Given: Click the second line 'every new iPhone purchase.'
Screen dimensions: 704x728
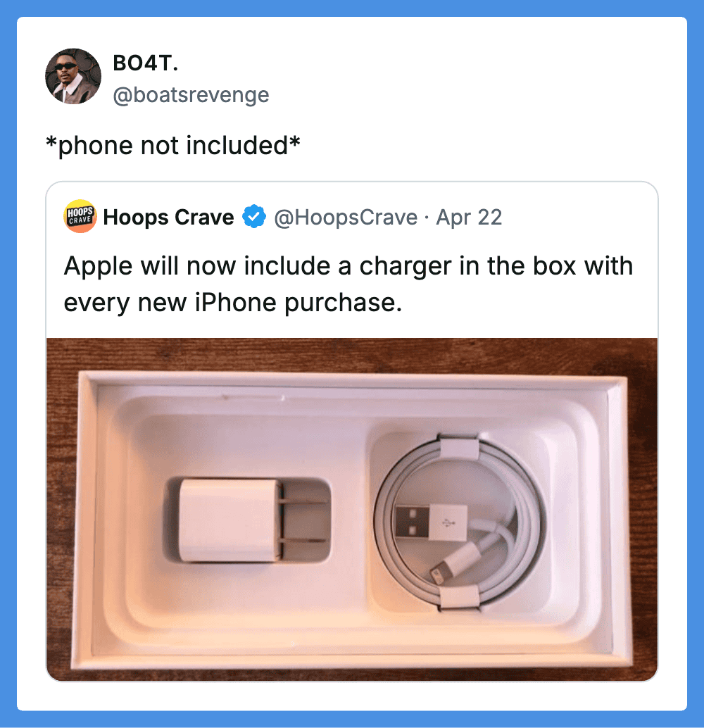Looking at the screenshot, I should coord(232,303).
